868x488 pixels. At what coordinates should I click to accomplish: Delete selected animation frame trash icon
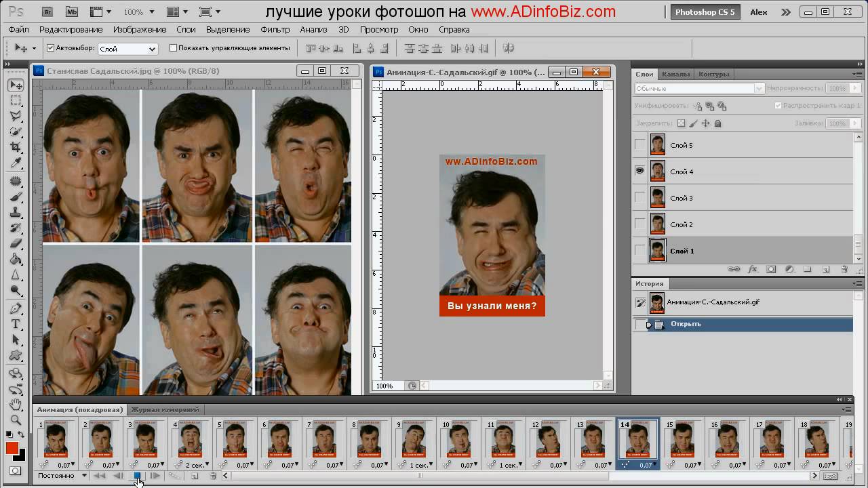pyautogui.click(x=213, y=476)
